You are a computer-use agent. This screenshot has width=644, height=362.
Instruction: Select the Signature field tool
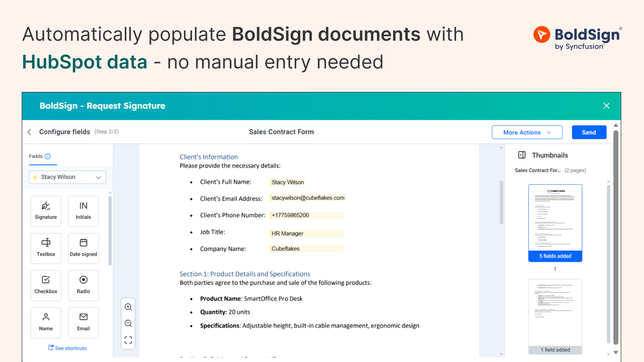tap(45, 211)
